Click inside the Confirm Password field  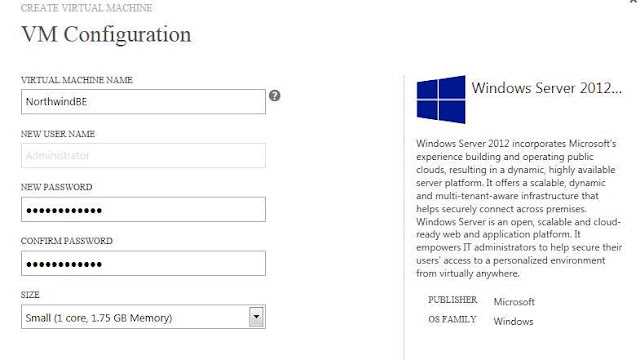pos(143,263)
